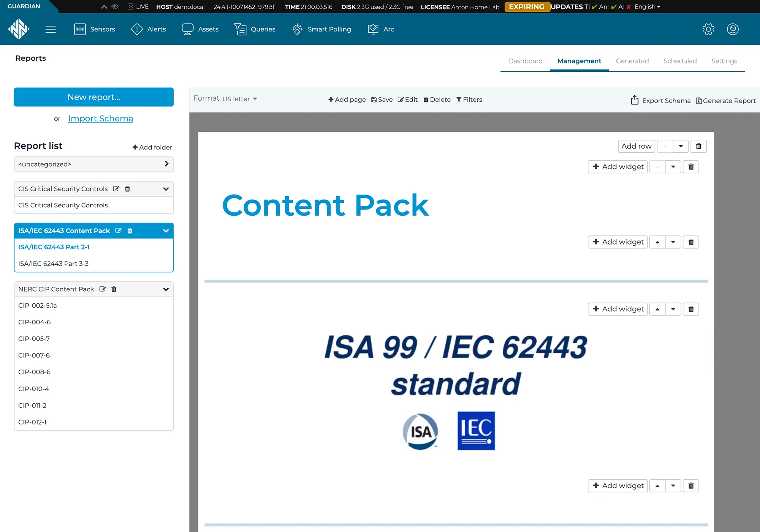Screen dimensions: 760x532
Task: Click Generate Report
Action: (726, 101)
